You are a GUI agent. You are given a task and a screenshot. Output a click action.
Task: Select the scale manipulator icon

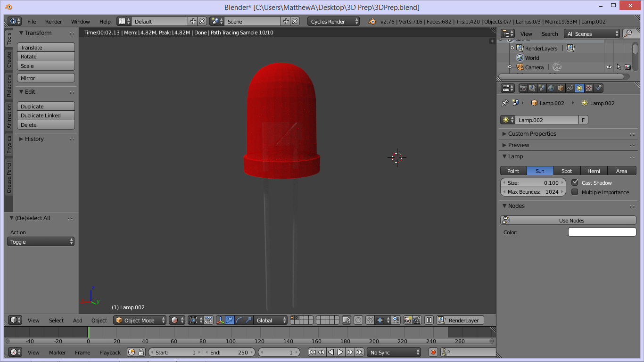[248, 320]
